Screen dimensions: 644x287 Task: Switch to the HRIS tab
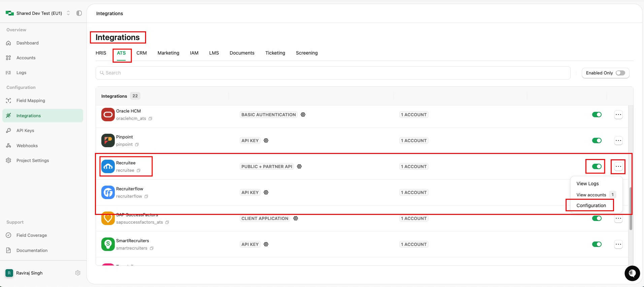[101, 53]
